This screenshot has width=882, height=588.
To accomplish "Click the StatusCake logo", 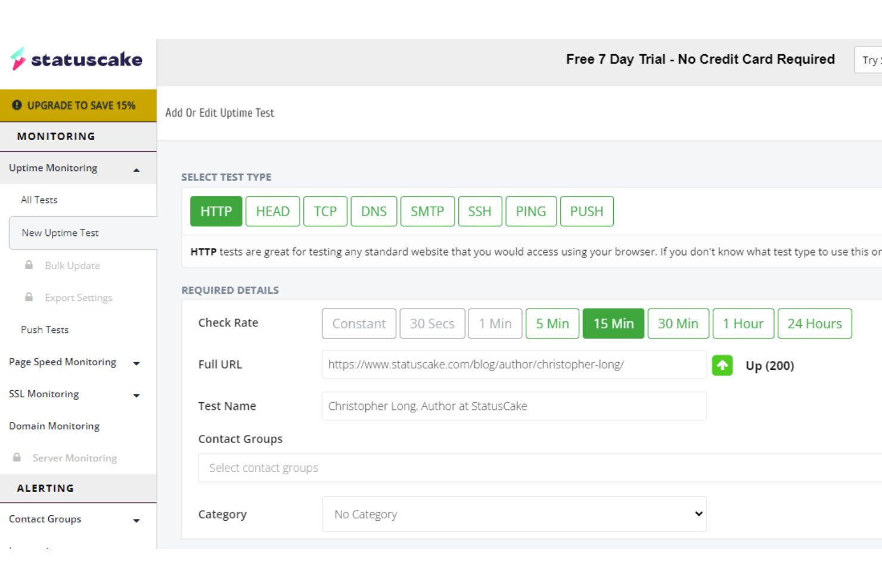I will coord(76,59).
